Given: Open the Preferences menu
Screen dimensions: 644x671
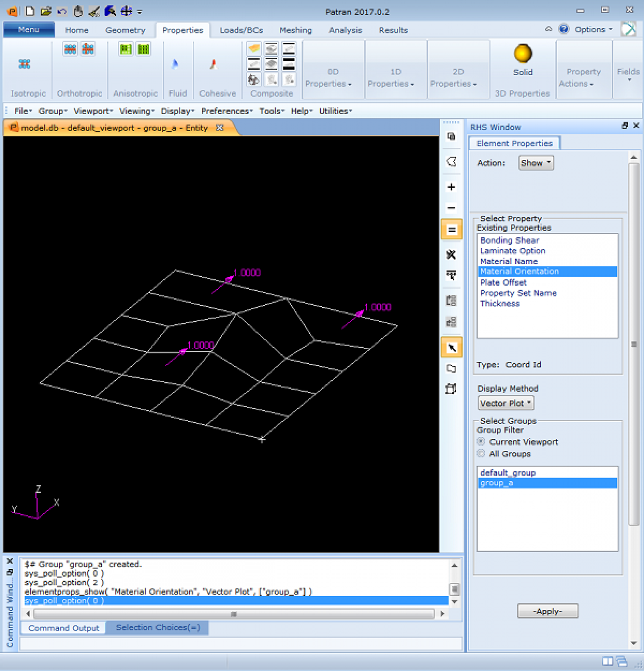Looking at the screenshot, I should pos(226,111).
